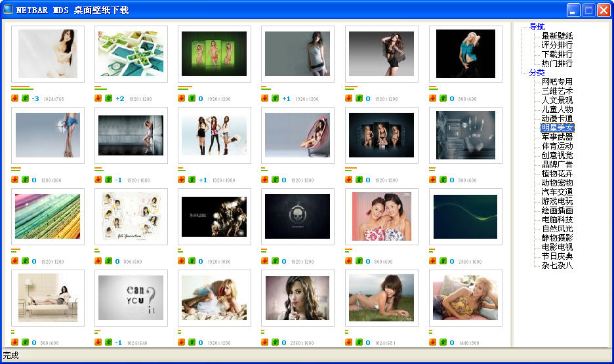Click the handprint tech interface wallpaper thumbnail

click(x=465, y=135)
